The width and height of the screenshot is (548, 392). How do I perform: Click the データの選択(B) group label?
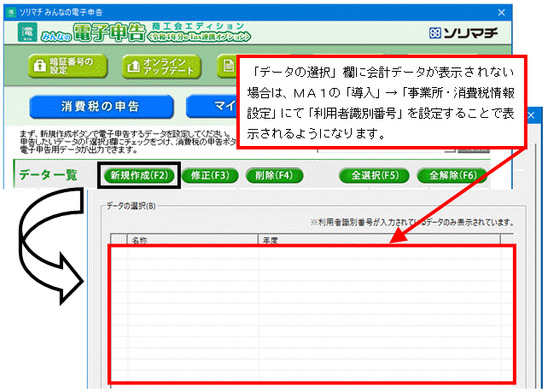(x=131, y=206)
